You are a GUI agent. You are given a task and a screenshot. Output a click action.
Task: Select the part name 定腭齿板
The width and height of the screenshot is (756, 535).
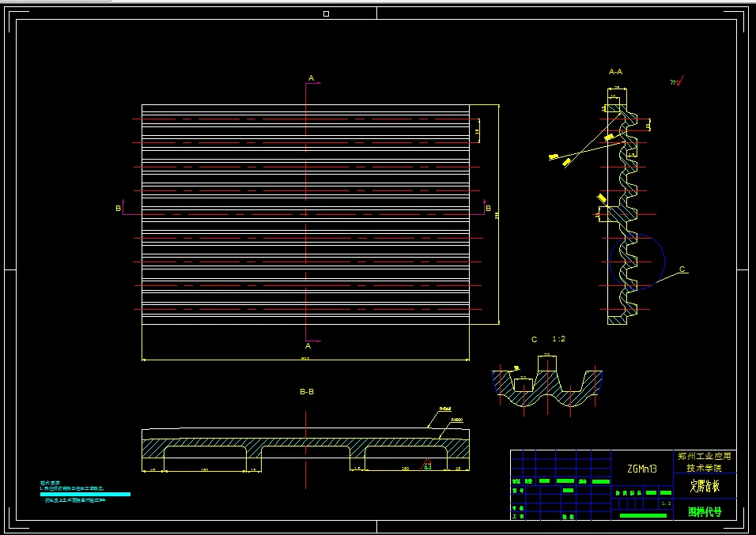pos(705,486)
